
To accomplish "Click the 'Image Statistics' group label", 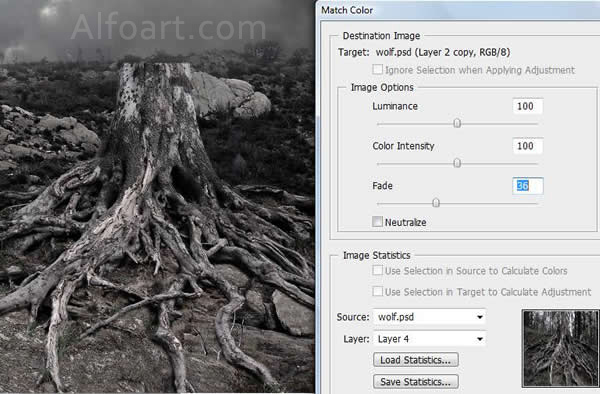I will [377, 255].
